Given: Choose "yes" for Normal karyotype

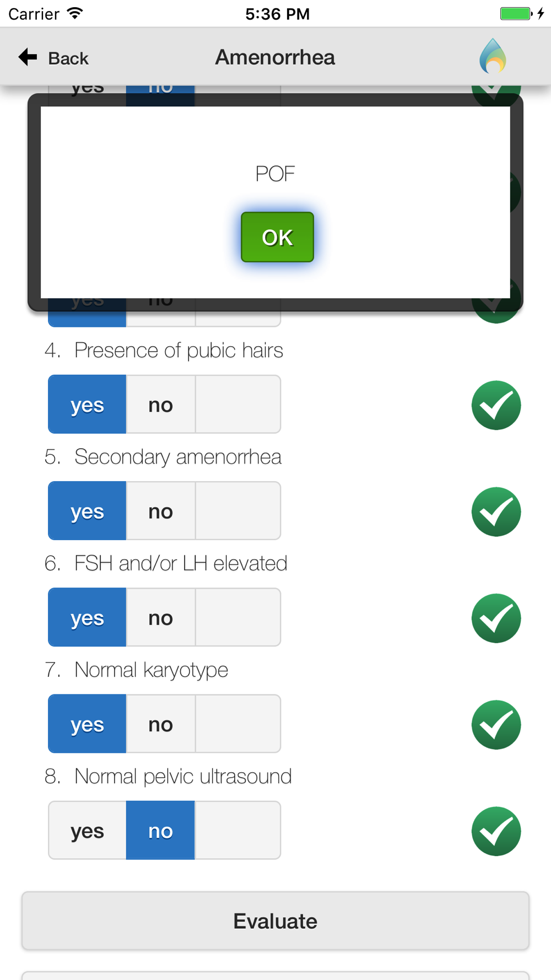Looking at the screenshot, I should 87,724.
